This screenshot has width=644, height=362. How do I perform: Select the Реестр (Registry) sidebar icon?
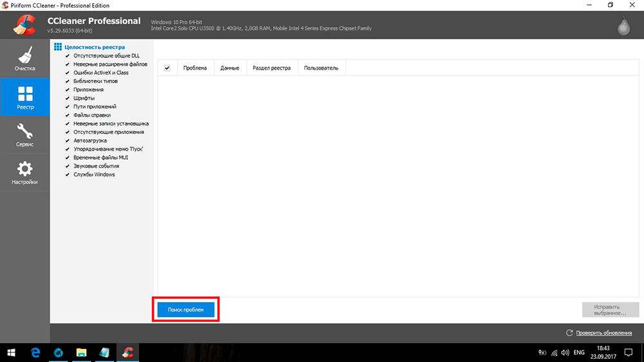(24, 97)
